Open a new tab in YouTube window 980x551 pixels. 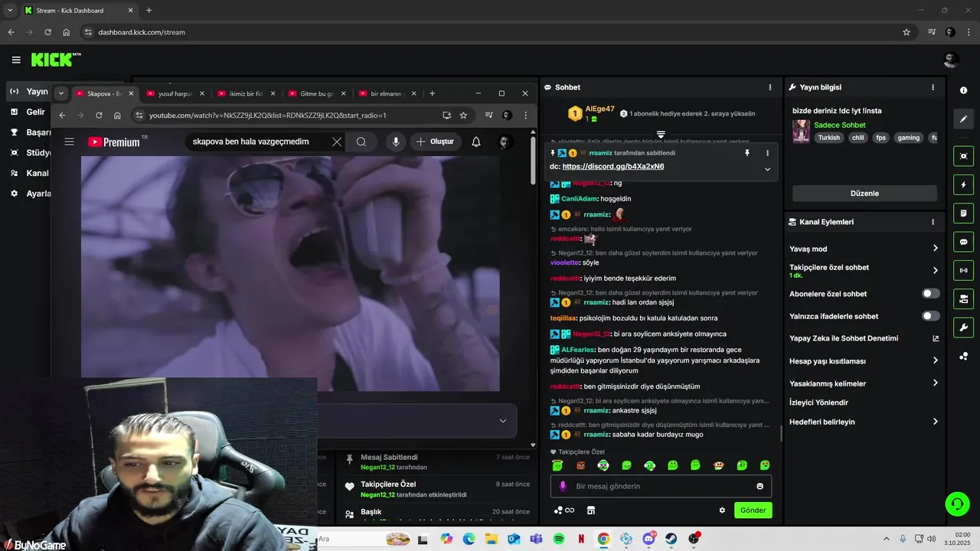[x=432, y=93]
